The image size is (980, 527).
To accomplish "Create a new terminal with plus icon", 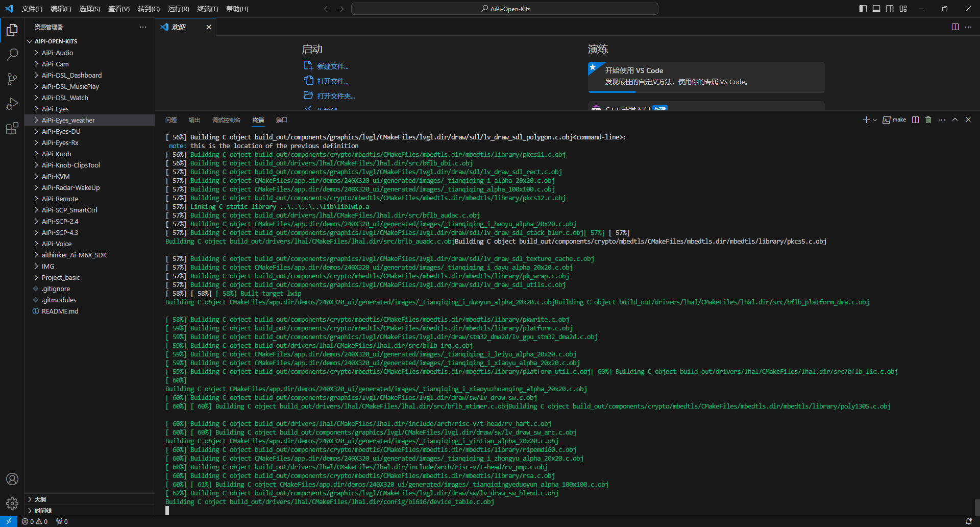I will click(x=866, y=120).
